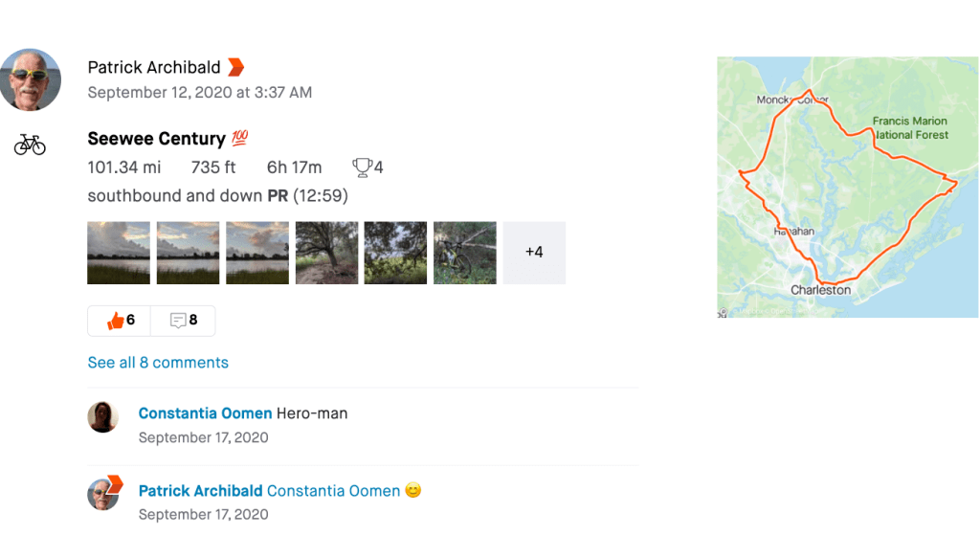Click the thumbs-up kudos icon
The image size is (980, 535).
116,321
